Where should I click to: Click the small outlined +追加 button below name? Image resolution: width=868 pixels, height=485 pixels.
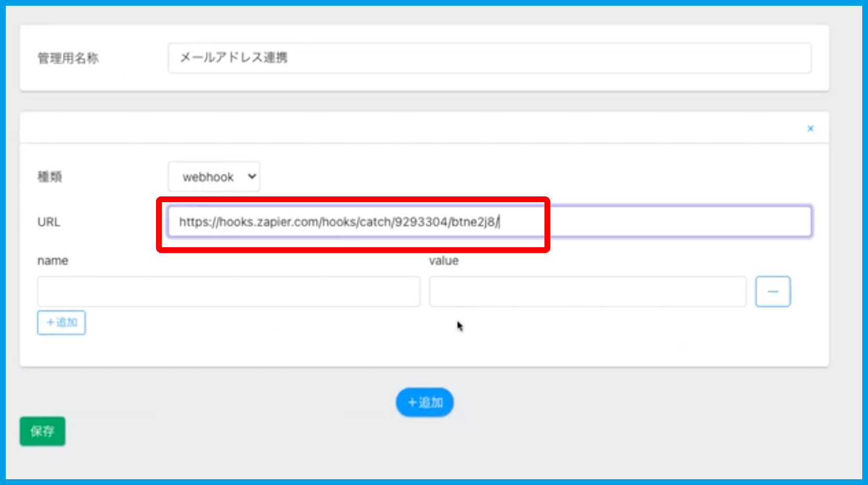[61, 323]
